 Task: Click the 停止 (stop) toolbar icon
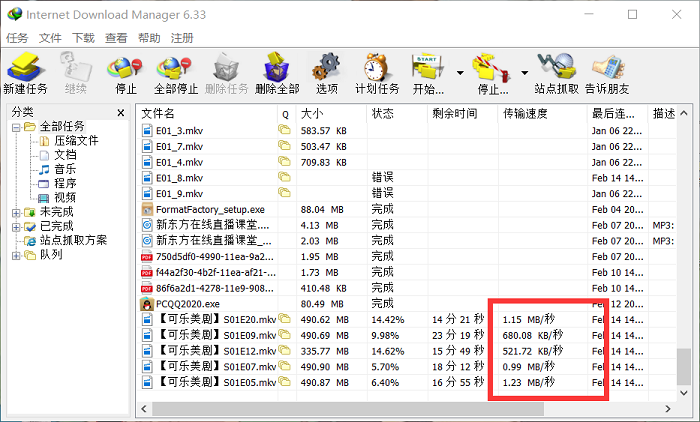(125, 68)
